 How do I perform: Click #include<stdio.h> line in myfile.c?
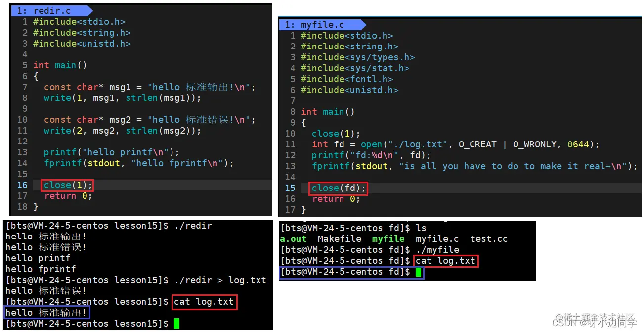click(x=347, y=36)
